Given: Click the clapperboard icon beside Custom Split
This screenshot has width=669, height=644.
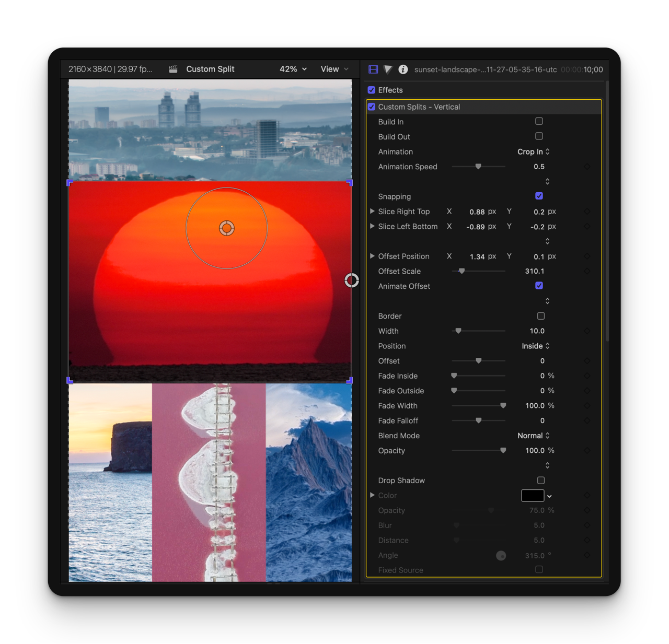Looking at the screenshot, I should pyautogui.click(x=173, y=69).
